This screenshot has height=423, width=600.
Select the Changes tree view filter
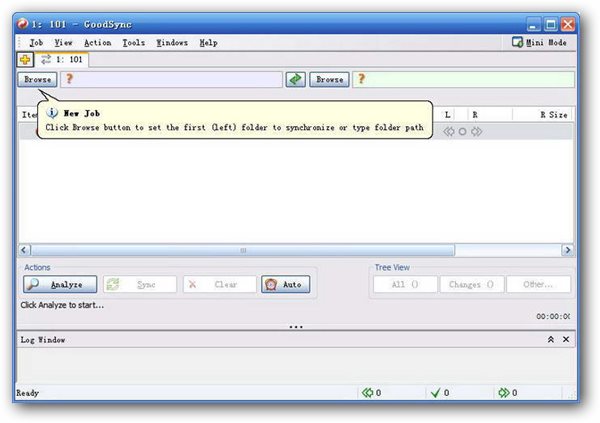coord(471,284)
